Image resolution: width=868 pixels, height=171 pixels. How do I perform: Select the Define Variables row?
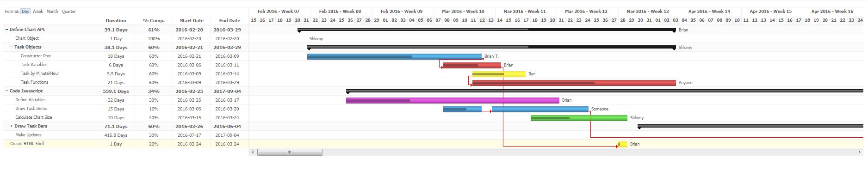pos(126,100)
